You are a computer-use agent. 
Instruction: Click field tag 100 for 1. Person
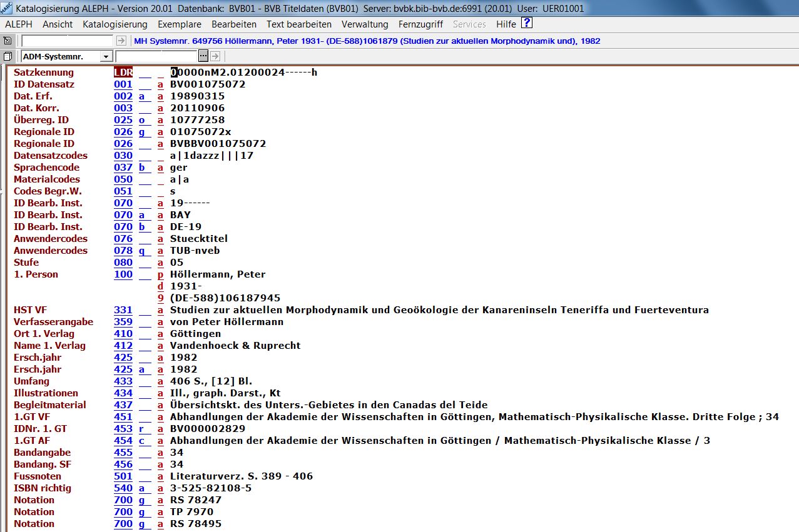(123, 274)
